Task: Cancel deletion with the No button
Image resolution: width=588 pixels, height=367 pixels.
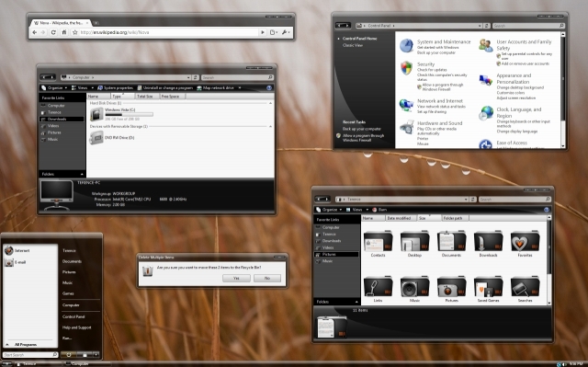Action: click(267, 278)
